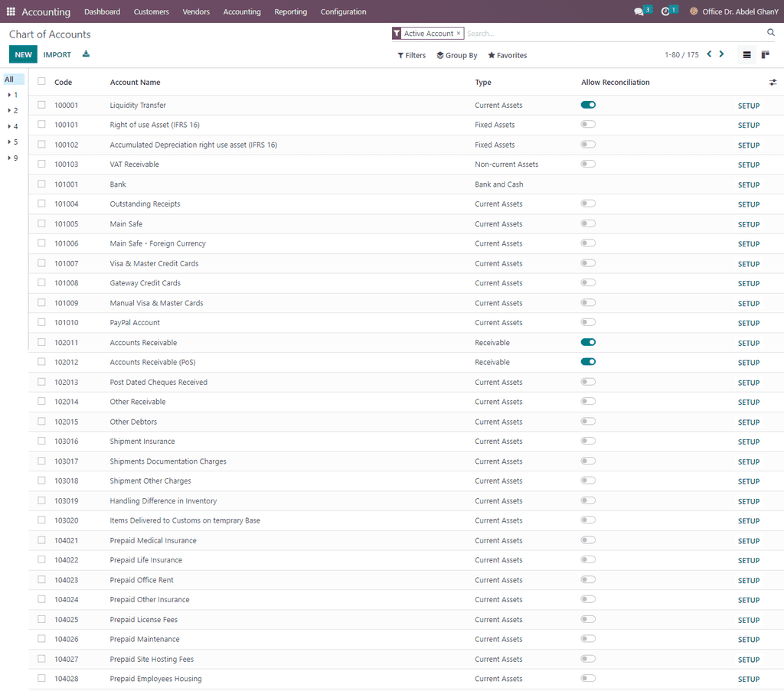Enable reconciliation for Right of use Asset
The image size is (784, 691).
point(588,125)
